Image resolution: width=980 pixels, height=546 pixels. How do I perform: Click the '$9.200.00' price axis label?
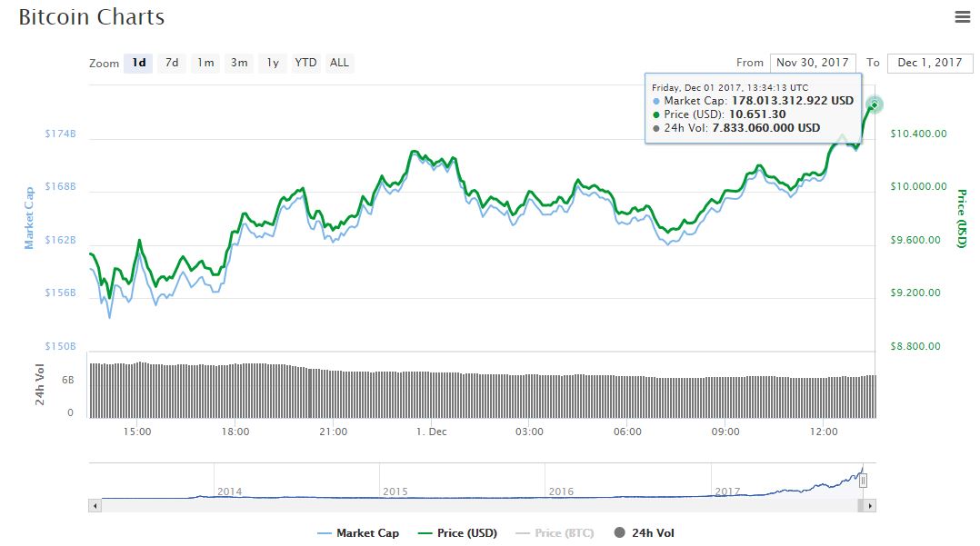[915, 293]
